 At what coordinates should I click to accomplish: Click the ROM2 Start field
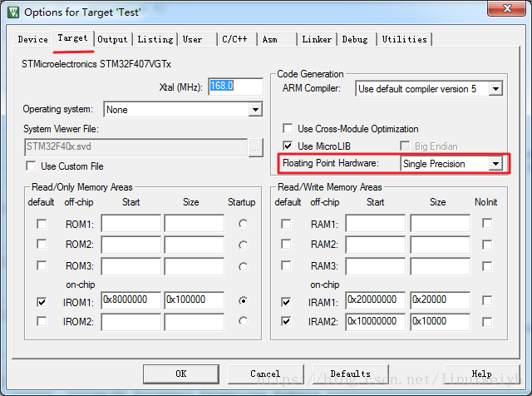tap(131, 245)
